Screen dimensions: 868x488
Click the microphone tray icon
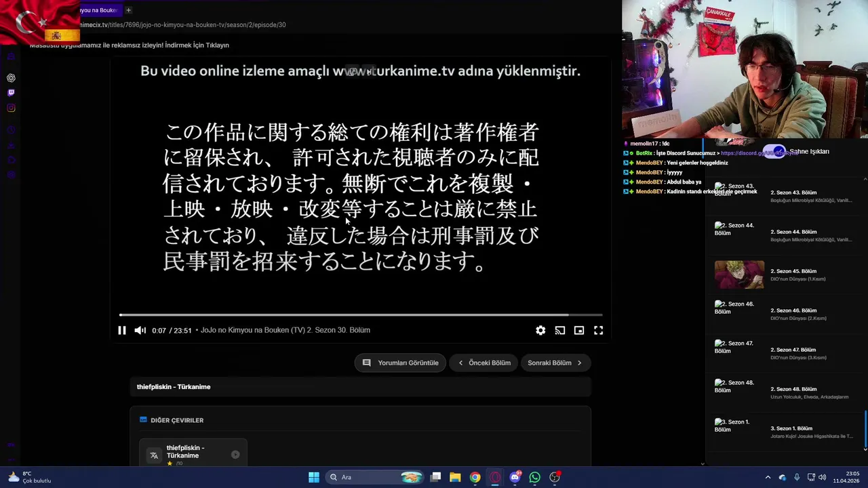tap(797, 477)
